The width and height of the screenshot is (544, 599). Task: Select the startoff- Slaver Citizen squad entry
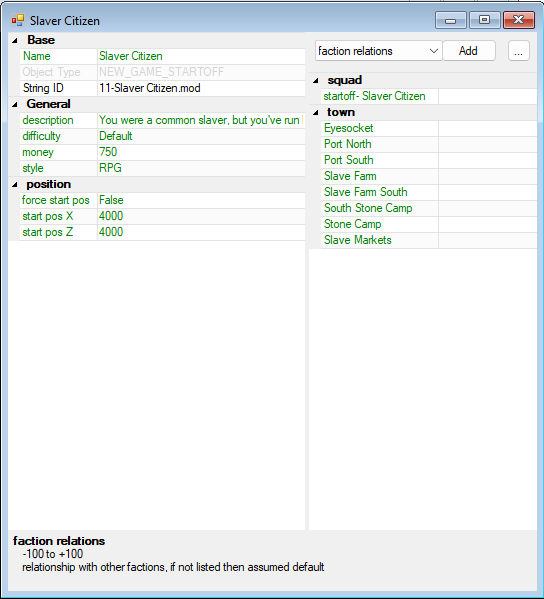click(380, 96)
